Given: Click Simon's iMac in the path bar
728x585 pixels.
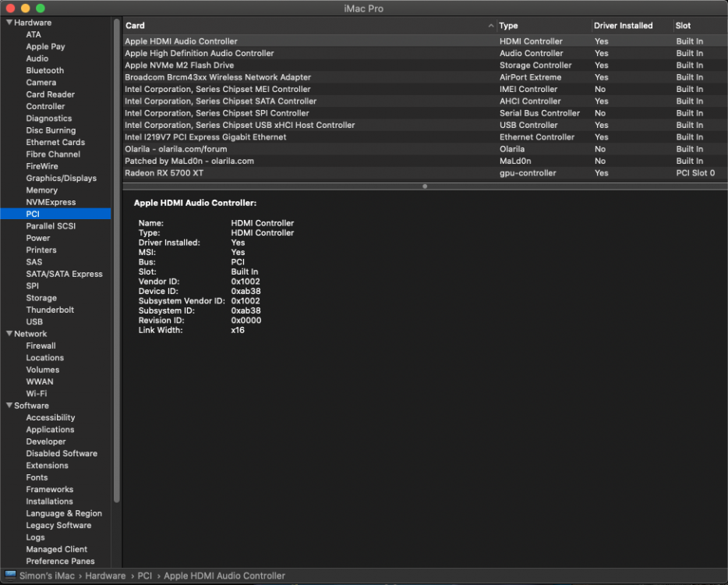Looking at the screenshot, I should point(47,576).
